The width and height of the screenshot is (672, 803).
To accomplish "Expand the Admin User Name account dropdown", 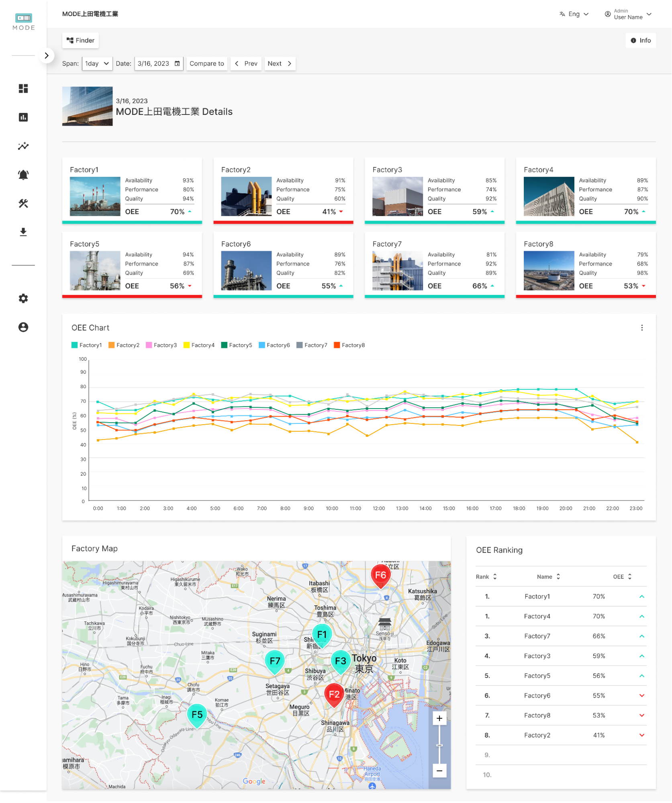I will click(x=628, y=14).
